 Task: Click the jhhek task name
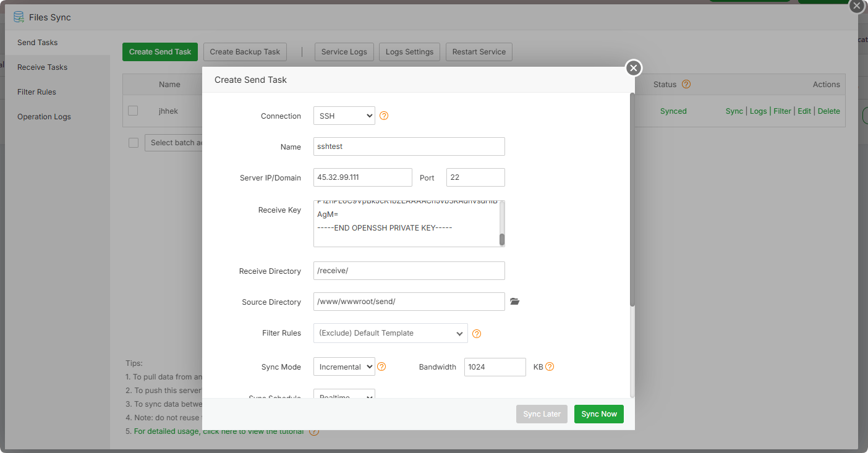click(168, 111)
